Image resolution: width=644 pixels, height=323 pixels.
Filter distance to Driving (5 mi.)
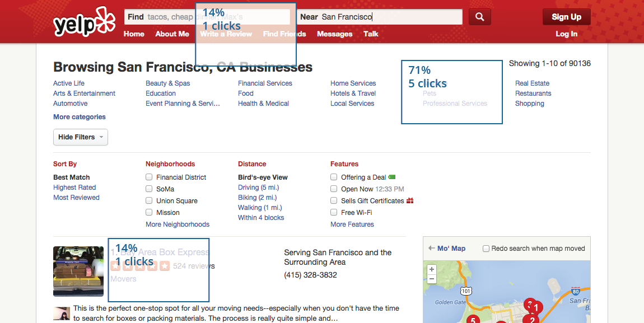pos(258,188)
